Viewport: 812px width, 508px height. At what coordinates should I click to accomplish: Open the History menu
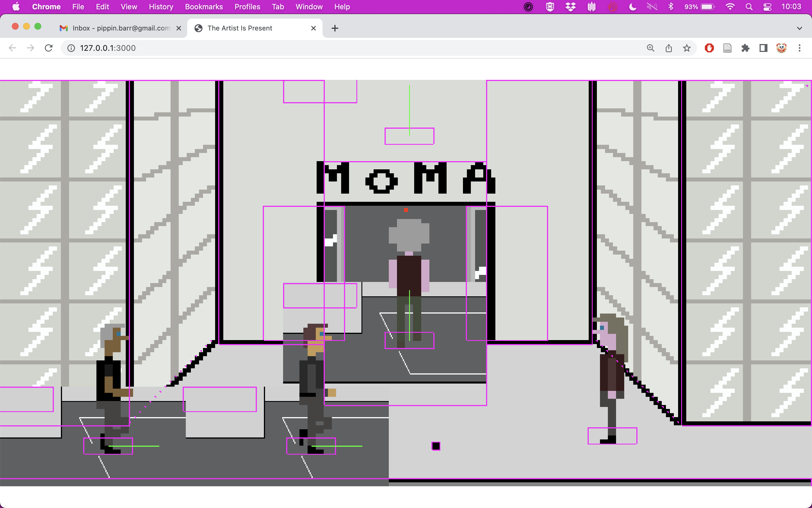point(161,7)
